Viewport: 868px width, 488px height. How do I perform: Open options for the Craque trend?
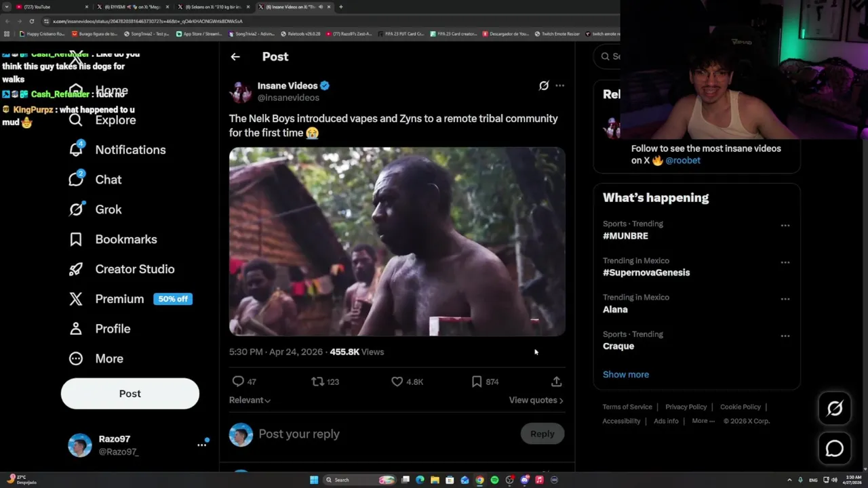click(785, 335)
